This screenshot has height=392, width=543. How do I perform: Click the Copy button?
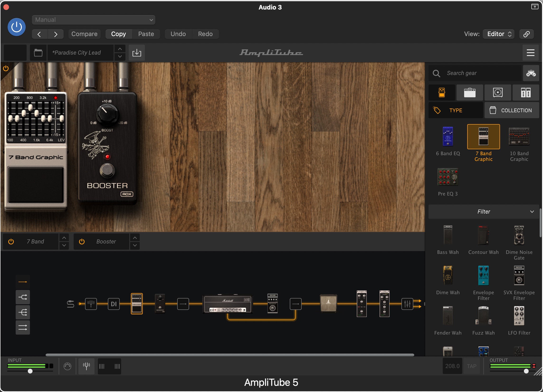click(119, 34)
